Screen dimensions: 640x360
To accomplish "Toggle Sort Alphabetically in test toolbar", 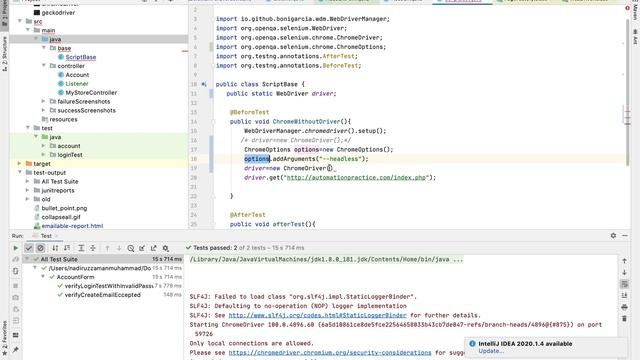I will [x=55, y=248].
